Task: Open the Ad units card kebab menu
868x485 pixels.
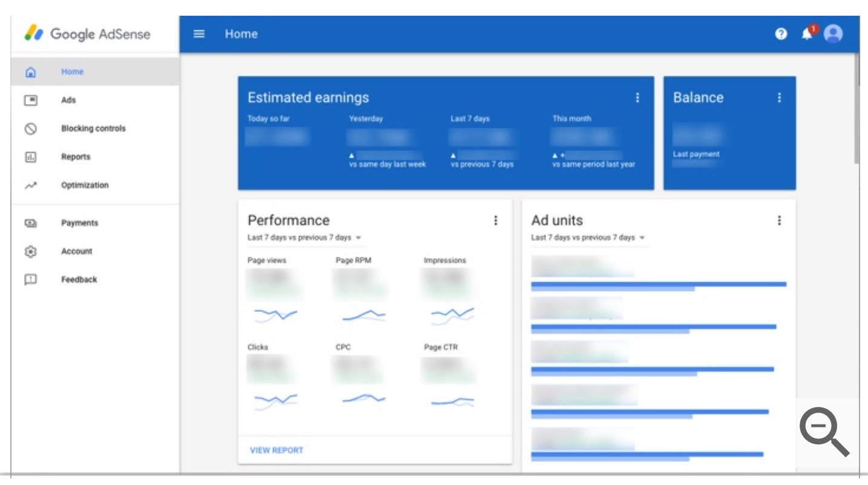Action: (780, 220)
